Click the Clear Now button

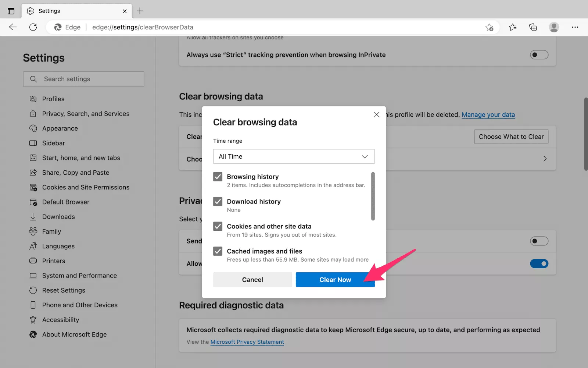(335, 280)
